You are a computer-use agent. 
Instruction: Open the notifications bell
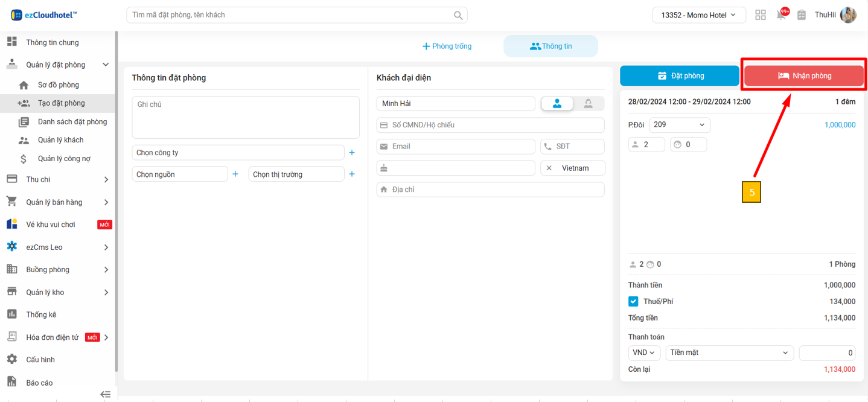pyautogui.click(x=781, y=15)
